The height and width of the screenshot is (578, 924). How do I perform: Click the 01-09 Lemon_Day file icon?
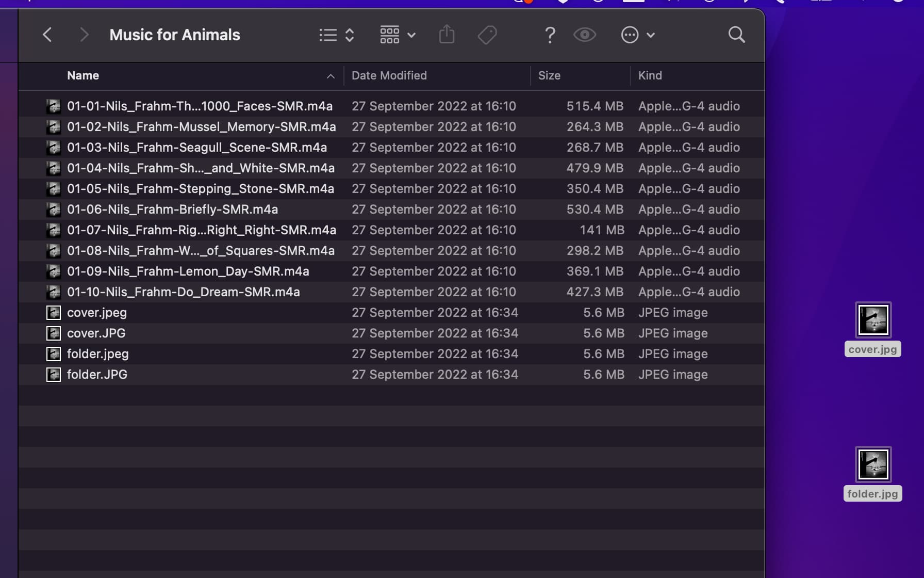click(x=54, y=271)
